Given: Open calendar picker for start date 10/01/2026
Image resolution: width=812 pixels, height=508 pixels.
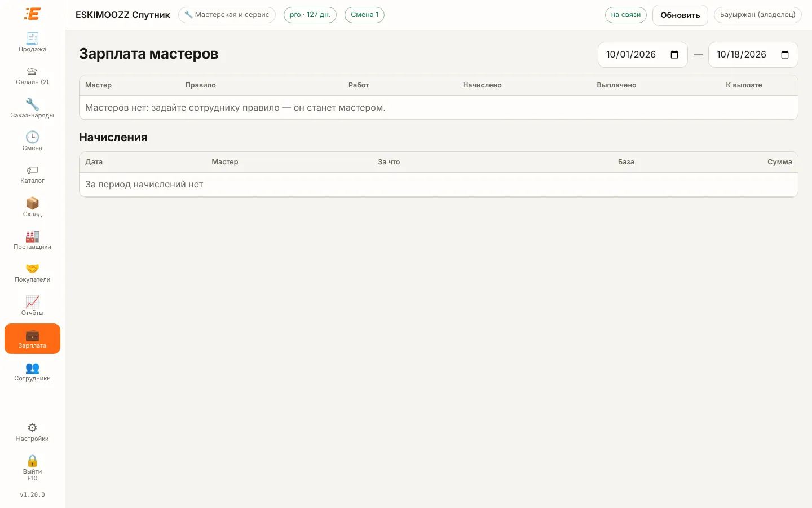Looking at the screenshot, I should [674, 55].
